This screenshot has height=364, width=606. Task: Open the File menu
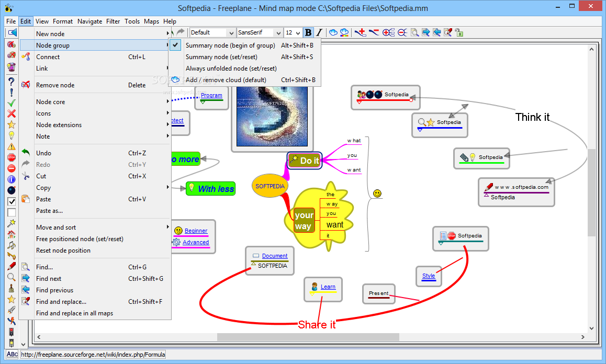(11, 21)
